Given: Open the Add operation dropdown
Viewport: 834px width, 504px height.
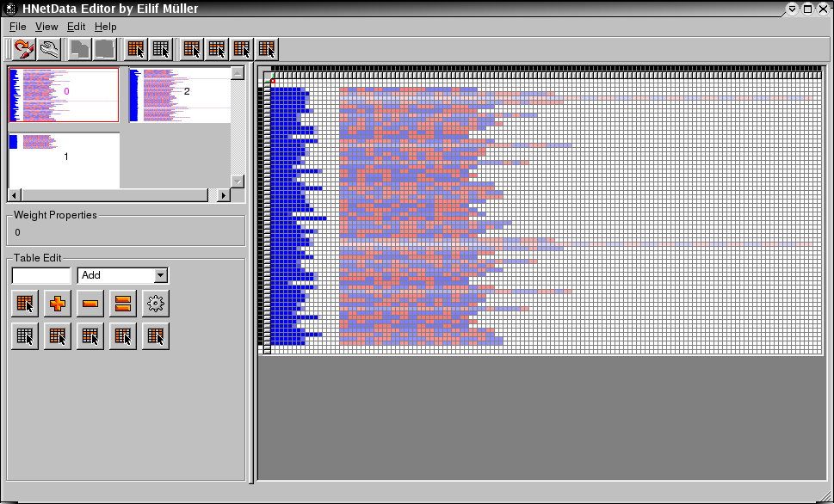Looking at the screenshot, I should pos(123,275).
